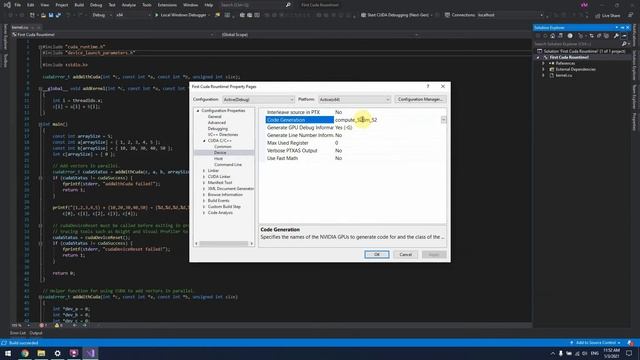This screenshot has width=640, height=360.
Task: Expand the Build Events tree node
Action: pos(204,200)
